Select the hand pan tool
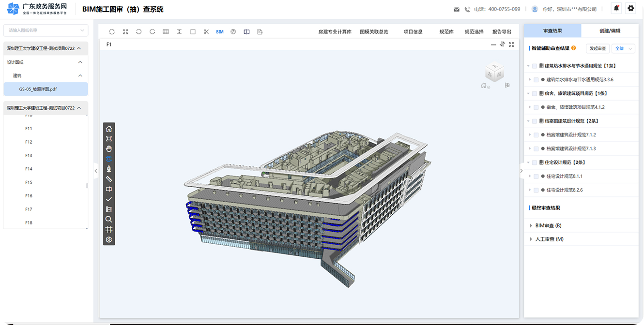The height and width of the screenshot is (325, 644). (x=109, y=148)
